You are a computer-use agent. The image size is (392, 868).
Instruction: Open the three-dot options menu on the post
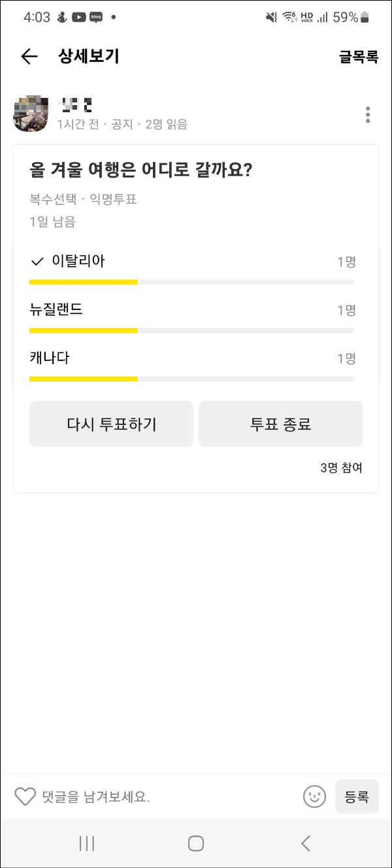pos(368,114)
